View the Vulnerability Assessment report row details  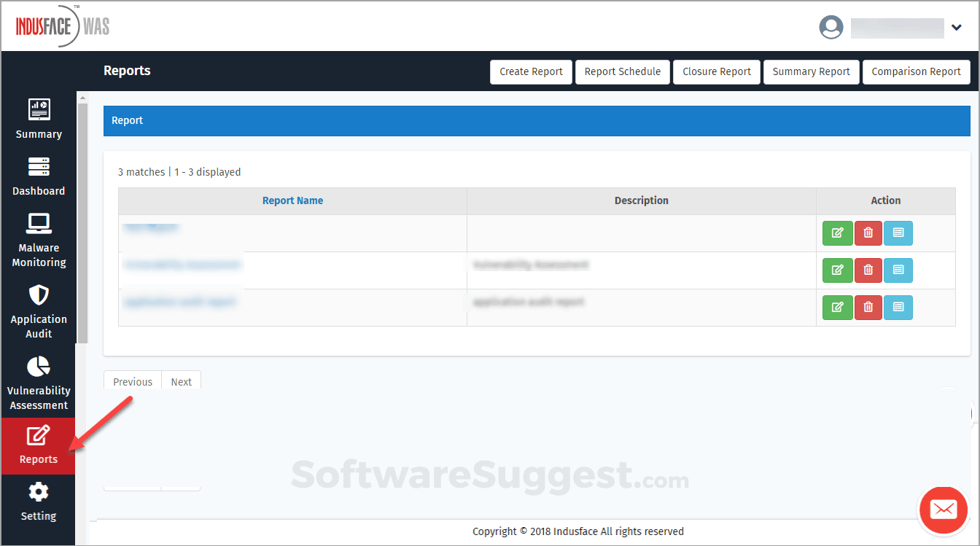[898, 270]
